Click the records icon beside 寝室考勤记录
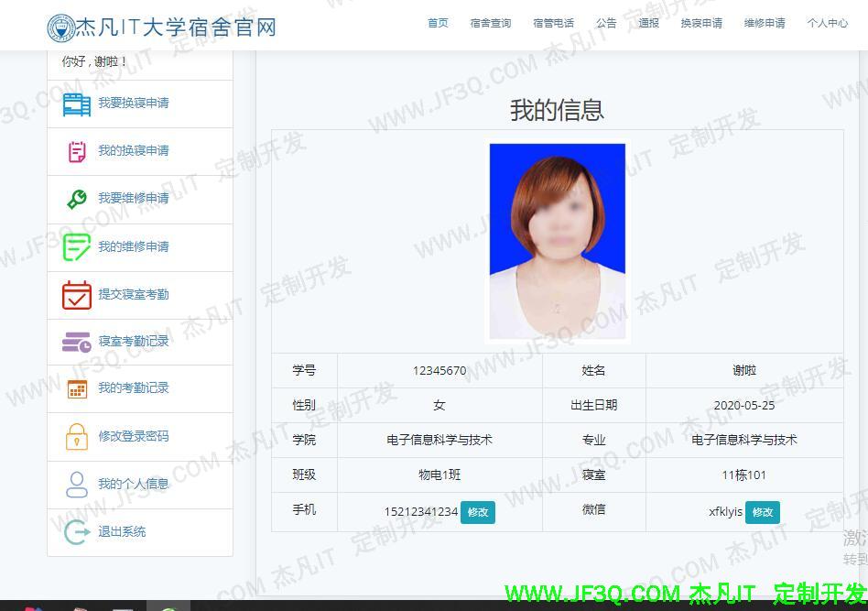 (77, 341)
